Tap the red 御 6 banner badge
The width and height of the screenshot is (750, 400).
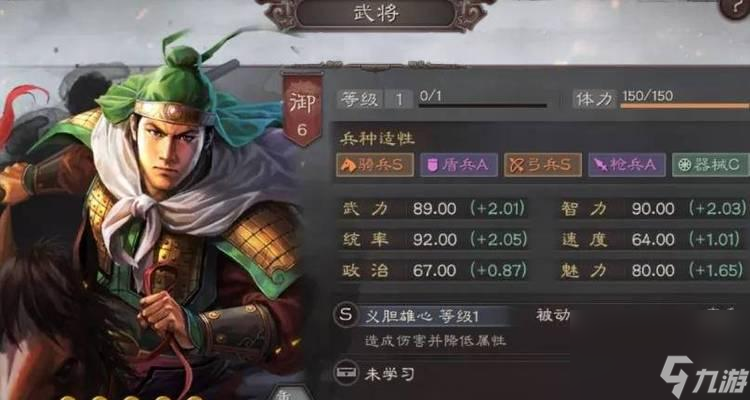click(302, 110)
